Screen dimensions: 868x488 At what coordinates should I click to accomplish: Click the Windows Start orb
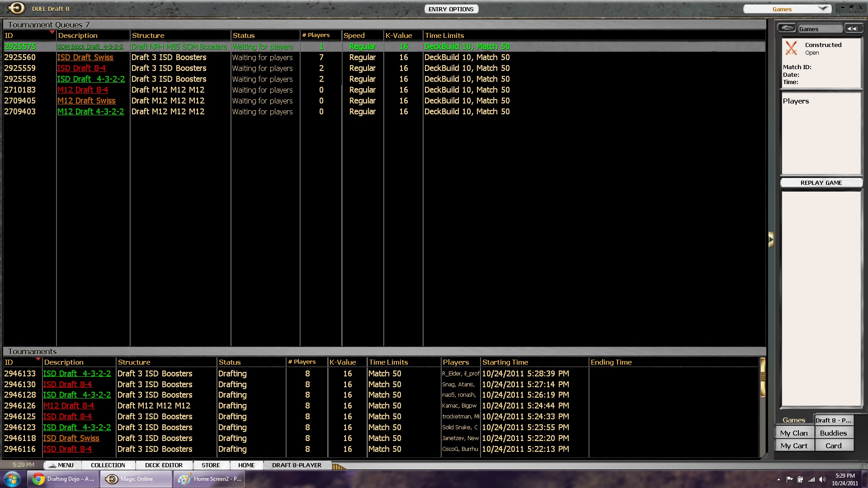point(12,479)
